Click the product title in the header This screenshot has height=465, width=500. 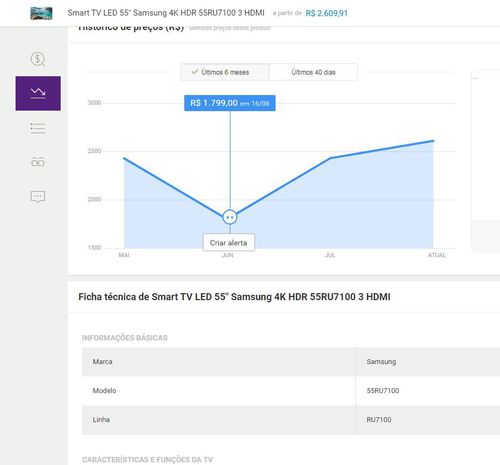166,13
